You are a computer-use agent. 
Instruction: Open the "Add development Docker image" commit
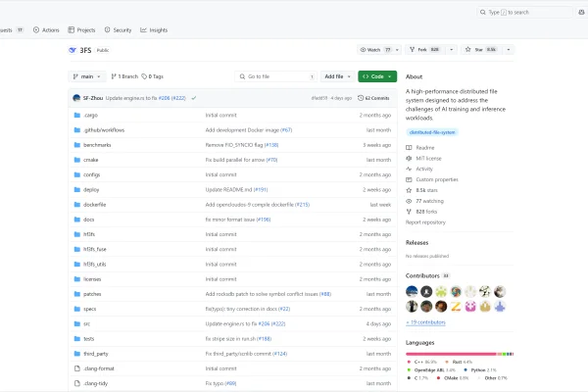(242, 130)
